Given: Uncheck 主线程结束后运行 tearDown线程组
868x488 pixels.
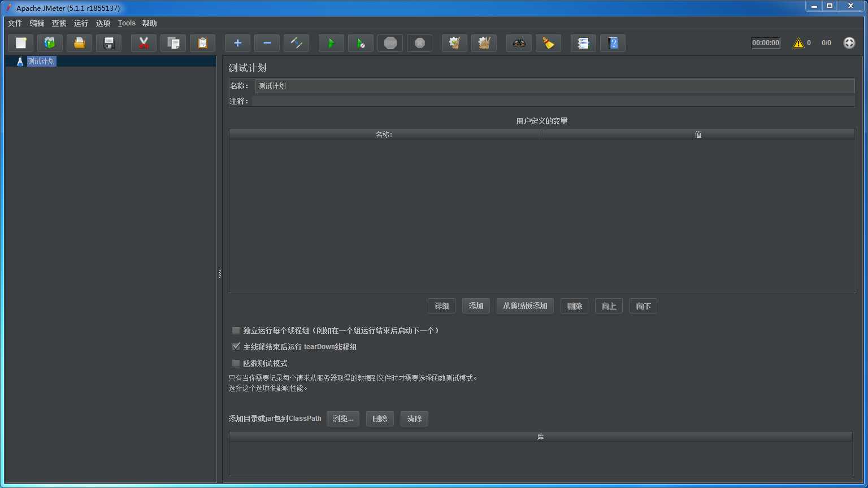Looking at the screenshot, I should coord(236,347).
